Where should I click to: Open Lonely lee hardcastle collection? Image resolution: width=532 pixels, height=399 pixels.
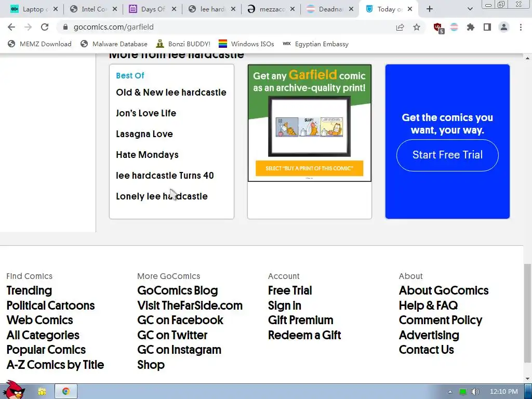[x=162, y=196]
